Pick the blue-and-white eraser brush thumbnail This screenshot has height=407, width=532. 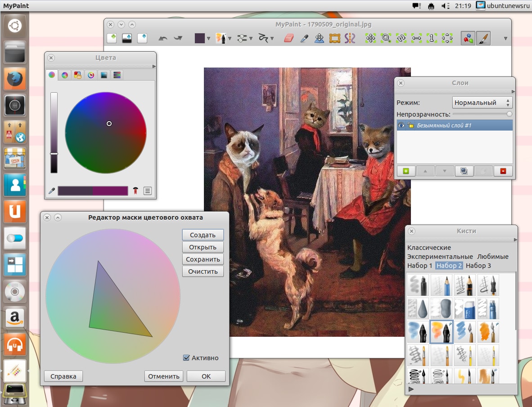click(x=465, y=308)
